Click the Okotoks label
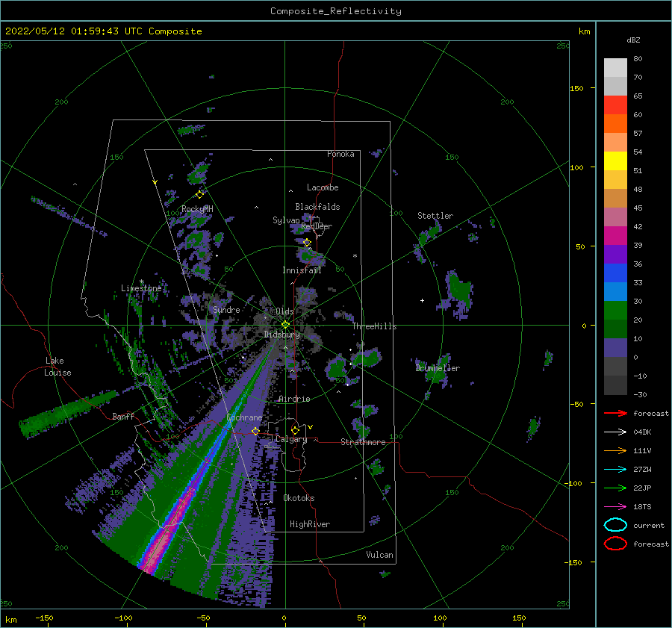The image size is (672, 628). pyautogui.click(x=299, y=498)
